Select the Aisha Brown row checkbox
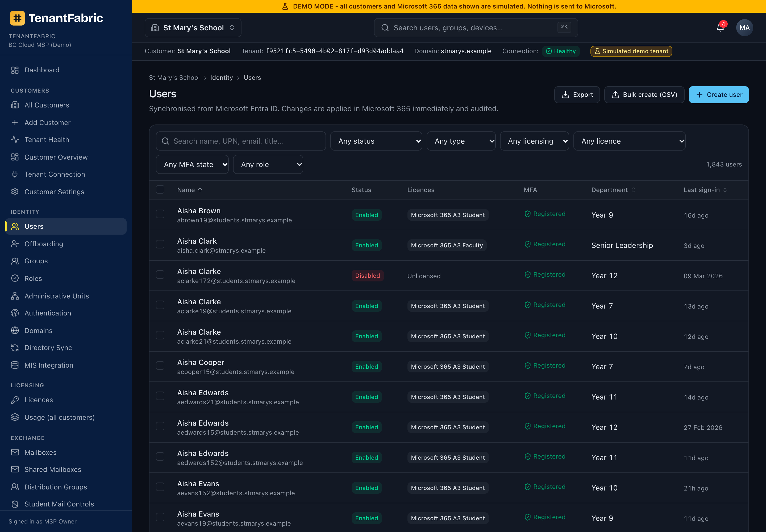 coord(160,214)
